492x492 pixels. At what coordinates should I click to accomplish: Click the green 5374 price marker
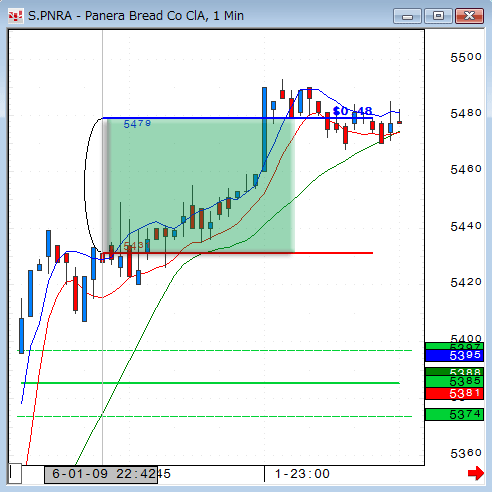454,414
